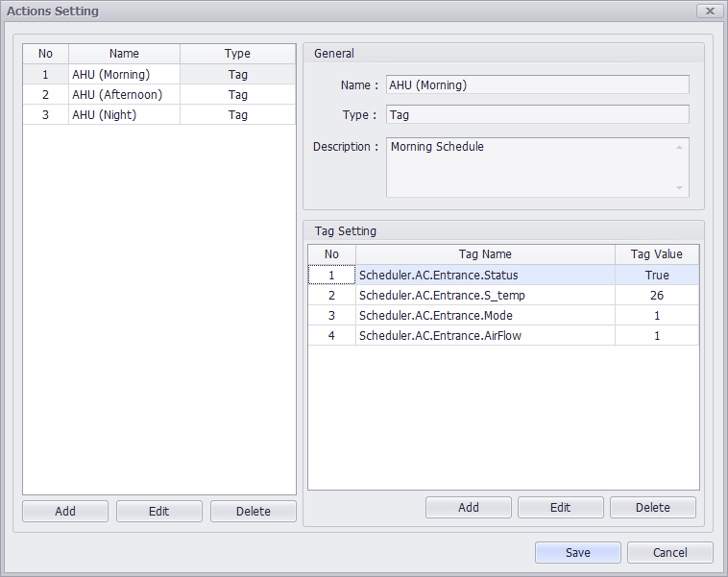Viewport: 728px width, 577px height.
Task: Save the action settings
Action: [578, 552]
